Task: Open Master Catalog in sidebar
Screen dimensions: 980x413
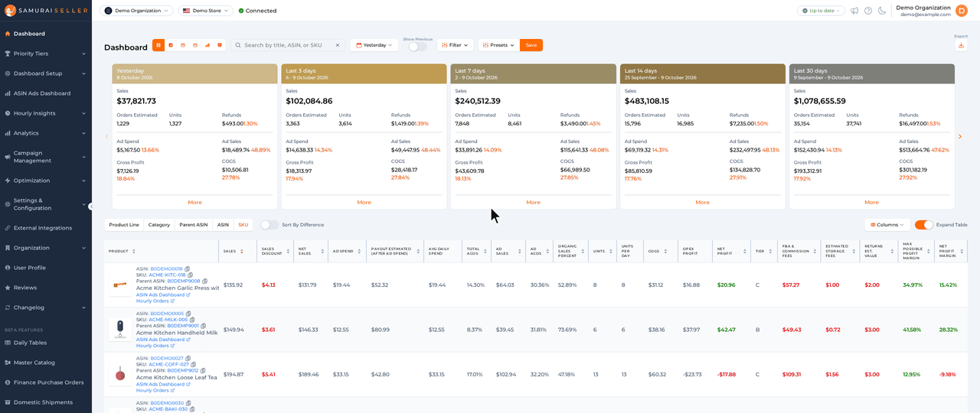Action: 46,363
